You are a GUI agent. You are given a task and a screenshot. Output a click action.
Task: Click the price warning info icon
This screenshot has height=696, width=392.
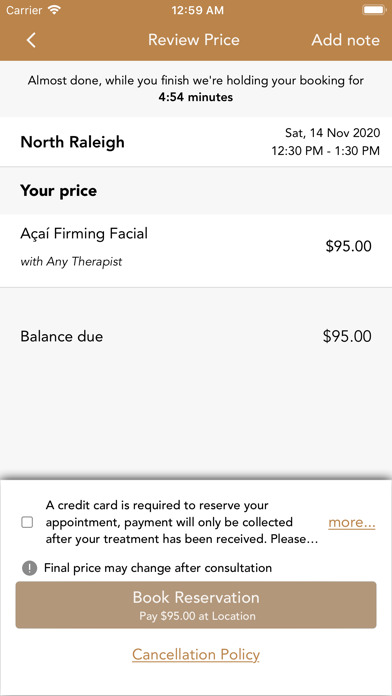(29, 568)
